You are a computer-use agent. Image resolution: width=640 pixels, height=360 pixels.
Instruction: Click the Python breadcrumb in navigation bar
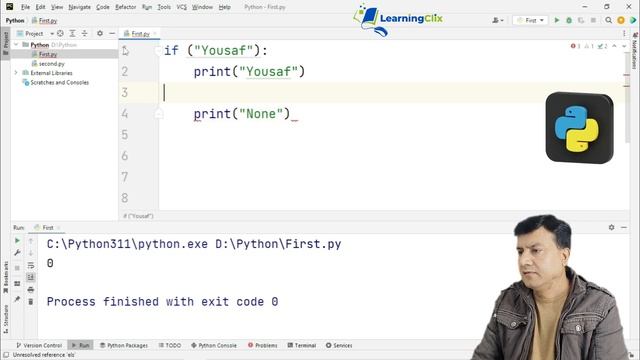click(x=15, y=20)
